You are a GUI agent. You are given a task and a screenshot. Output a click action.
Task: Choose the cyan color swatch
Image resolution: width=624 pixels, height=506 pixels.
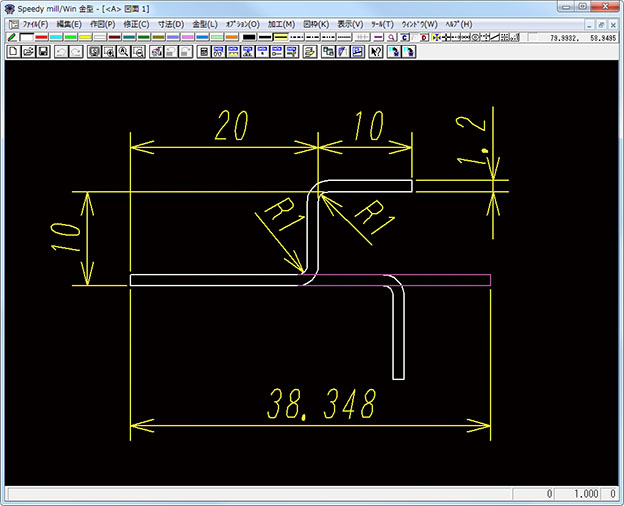(x=55, y=37)
